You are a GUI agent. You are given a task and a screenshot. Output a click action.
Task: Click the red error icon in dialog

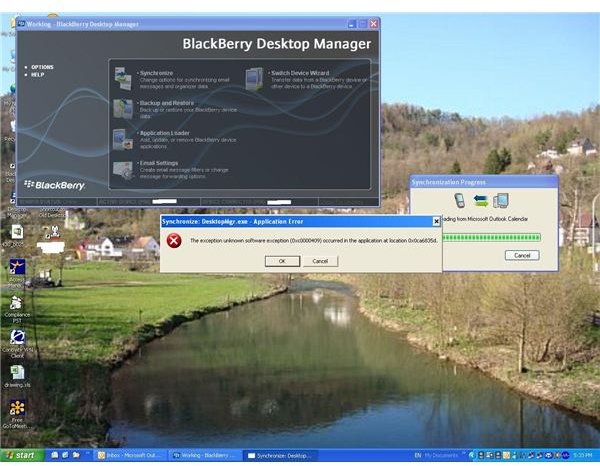(174, 241)
